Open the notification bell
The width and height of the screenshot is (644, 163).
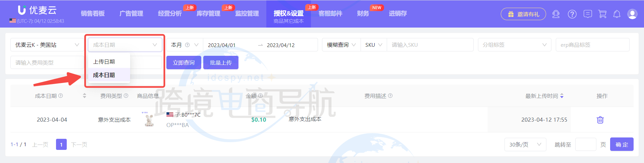[x=616, y=14]
